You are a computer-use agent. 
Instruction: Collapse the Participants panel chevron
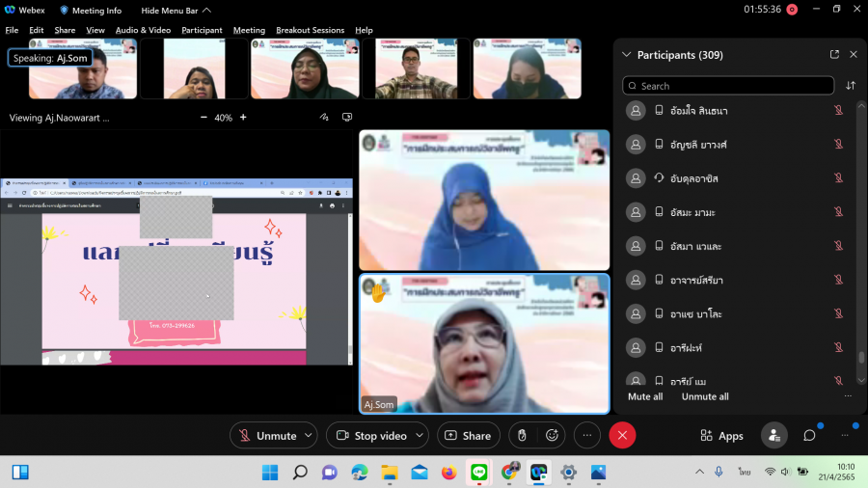[x=627, y=55]
